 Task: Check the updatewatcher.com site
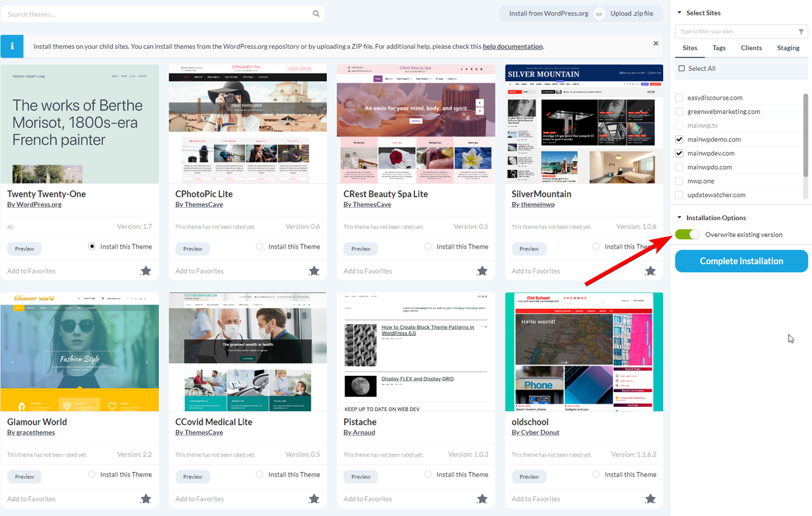click(x=679, y=195)
